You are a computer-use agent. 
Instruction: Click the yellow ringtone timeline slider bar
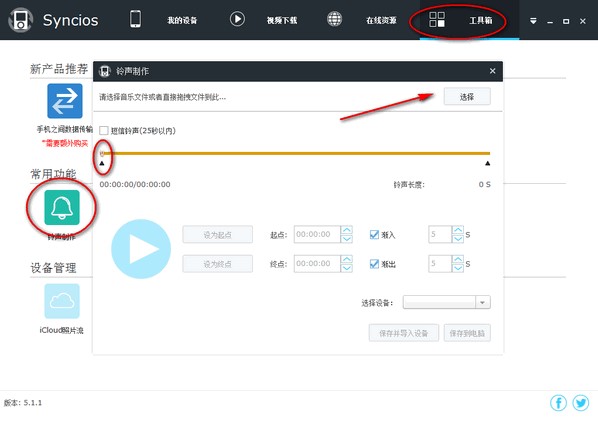296,153
